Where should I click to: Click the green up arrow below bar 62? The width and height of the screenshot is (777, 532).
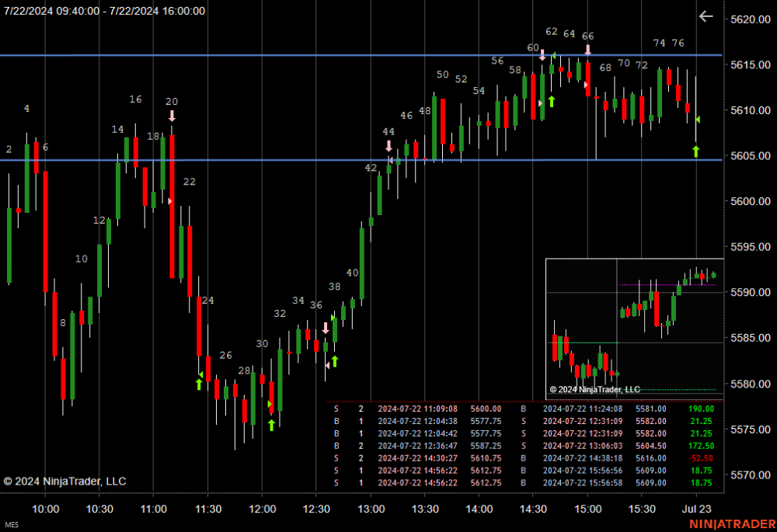(552, 102)
